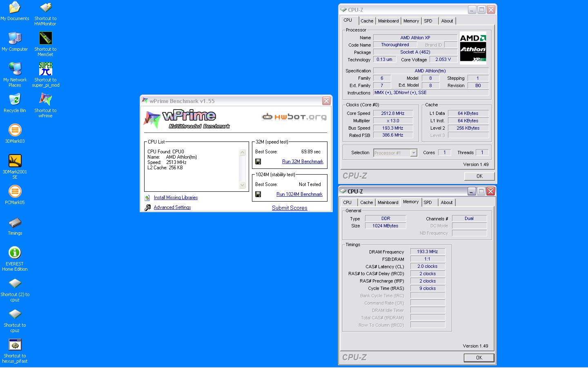Click the Core Speed 2512.8 MHz field

pos(393,113)
